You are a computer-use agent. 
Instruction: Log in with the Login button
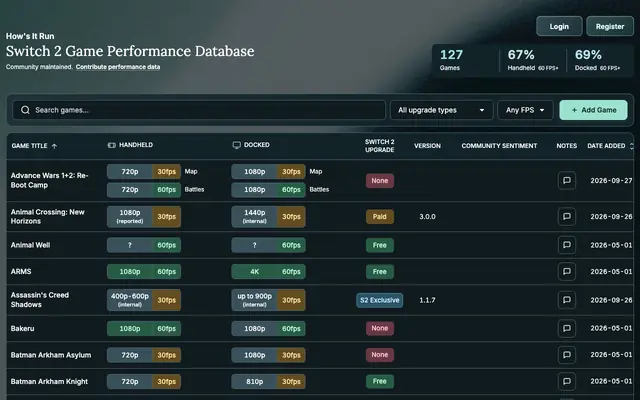(559, 27)
